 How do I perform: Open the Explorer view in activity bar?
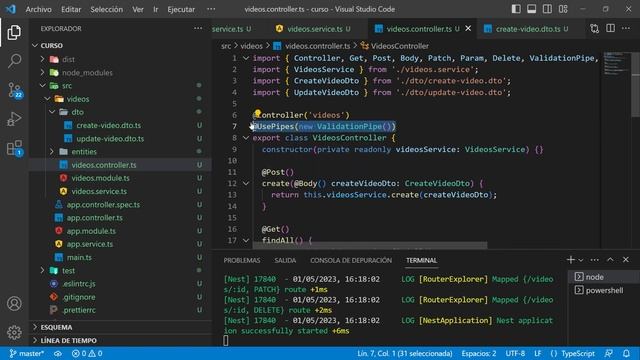(x=14, y=32)
